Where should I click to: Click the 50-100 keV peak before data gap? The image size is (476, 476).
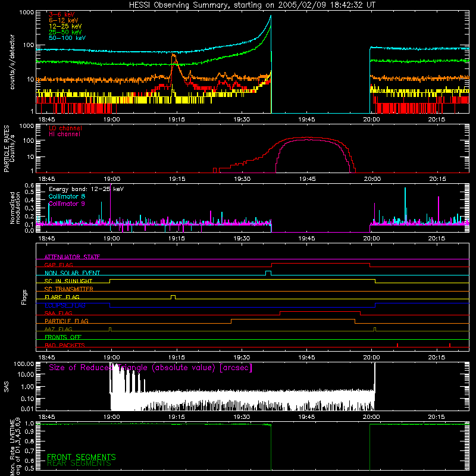point(271,17)
